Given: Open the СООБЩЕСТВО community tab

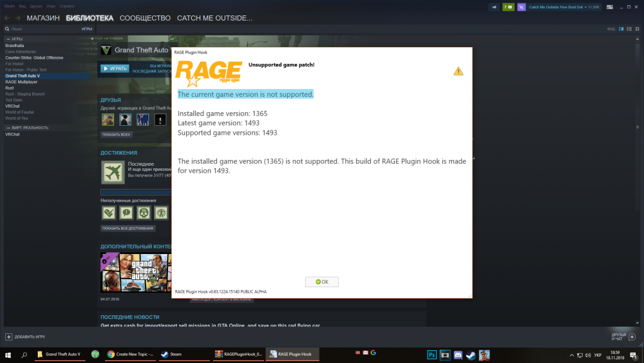Looking at the screenshot, I should tap(145, 18).
